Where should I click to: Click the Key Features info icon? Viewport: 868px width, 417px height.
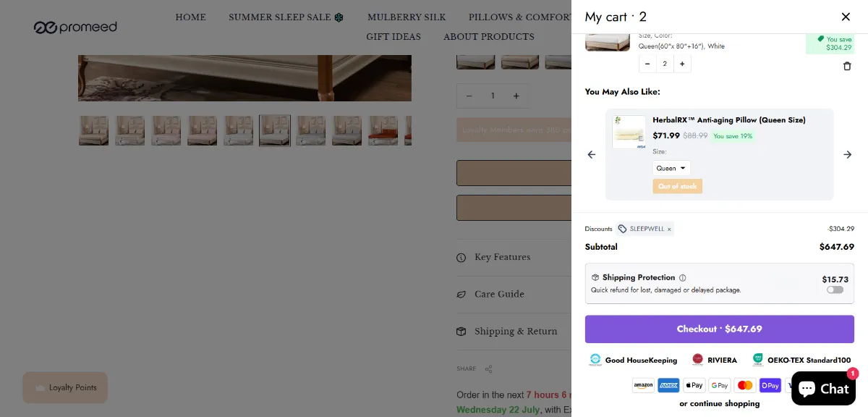coord(461,258)
